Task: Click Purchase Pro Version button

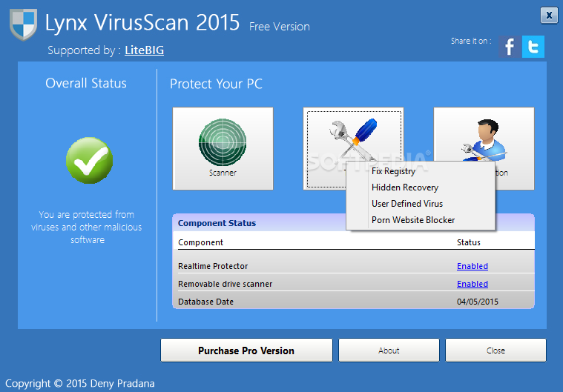Action: click(246, 351)
